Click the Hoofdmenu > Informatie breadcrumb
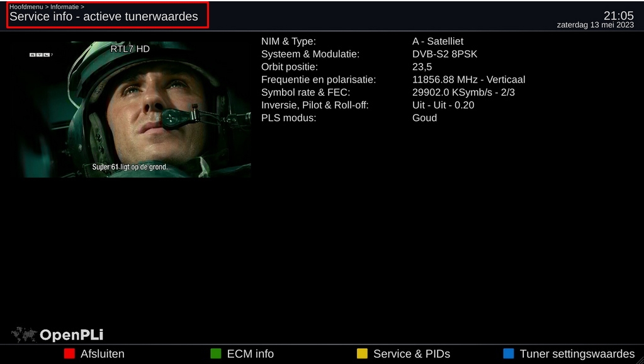Screen dimensions: 644x364 pyautogui.click(x=47, y=6)
